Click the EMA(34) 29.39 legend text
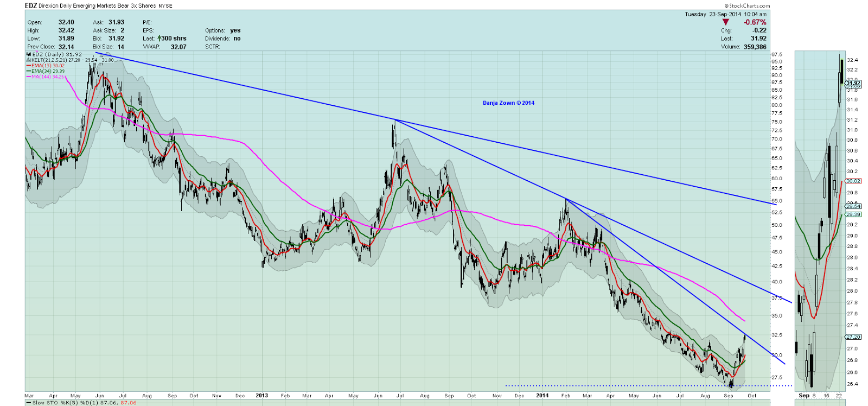Image resolution: width=868 pixels, height=406 pixels. pos(48,71)
